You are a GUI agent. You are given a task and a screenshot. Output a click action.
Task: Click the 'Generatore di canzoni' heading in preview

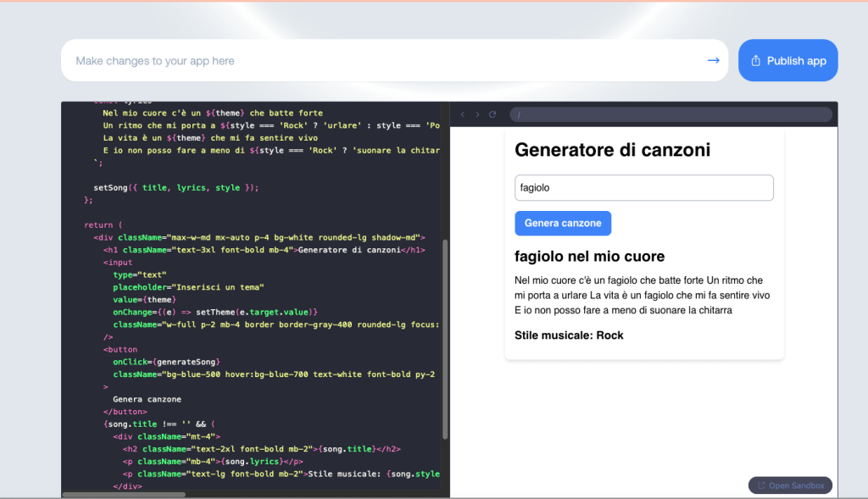coord(612,151)
